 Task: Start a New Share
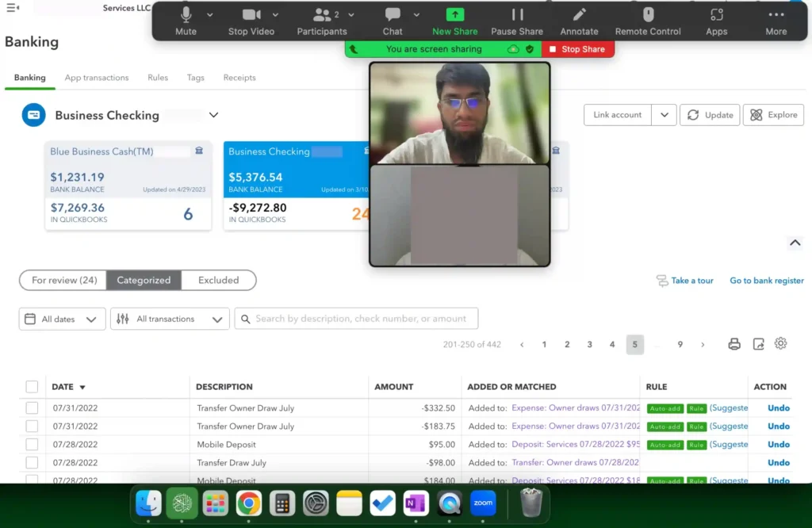[x=454, y=21]
